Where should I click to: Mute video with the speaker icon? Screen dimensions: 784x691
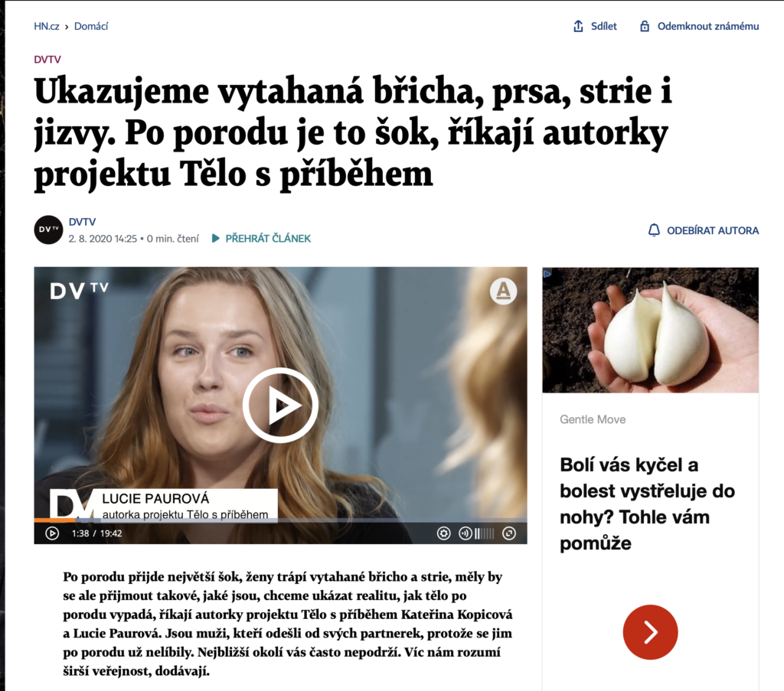[465, 533]
